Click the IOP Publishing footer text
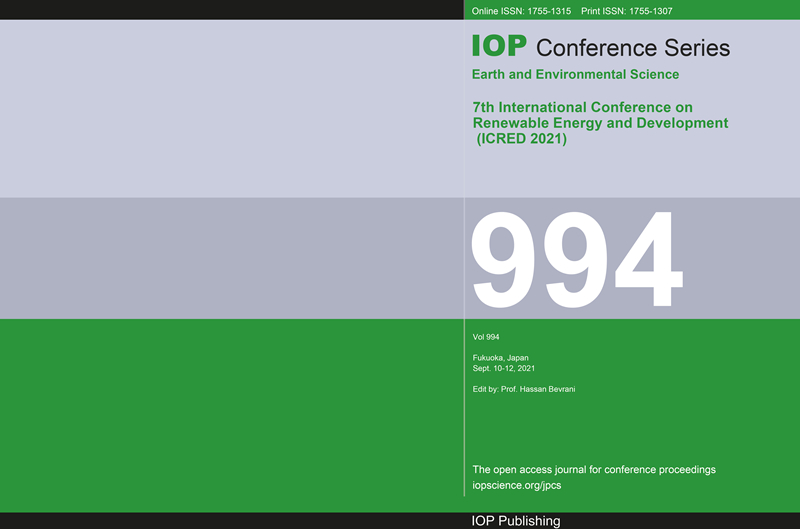The height and width of the screenshot is (529, 800). point(516,521)
